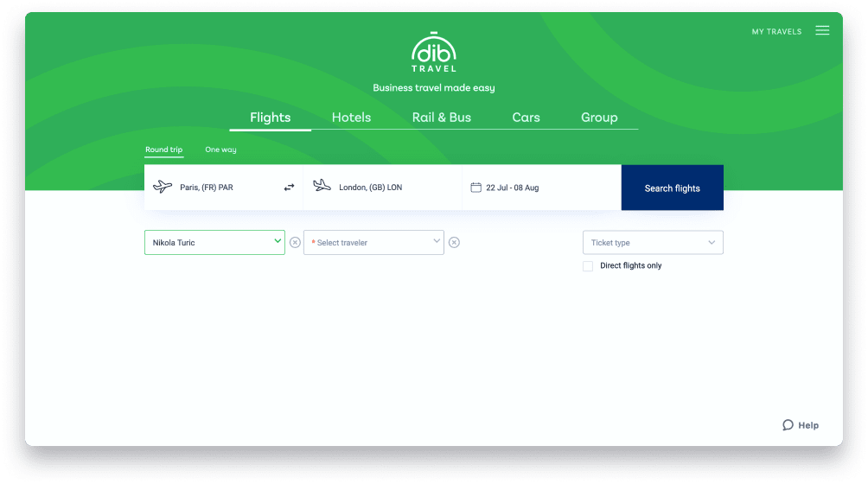
Task: Open the Cars tab
Action: pos(526,118)
